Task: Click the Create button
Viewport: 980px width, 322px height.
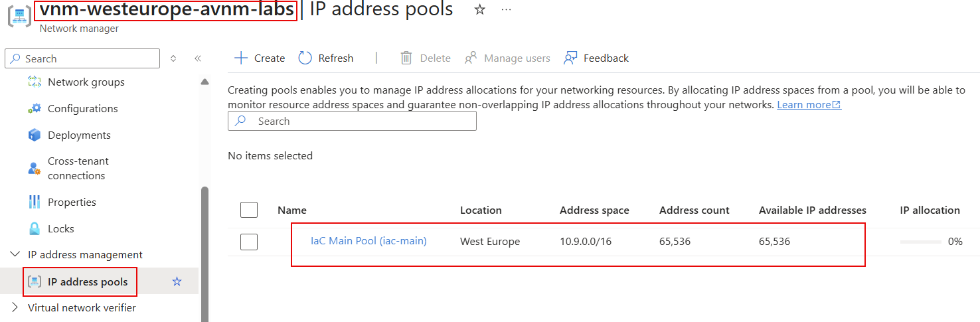Action: click(x=260, y=58)
